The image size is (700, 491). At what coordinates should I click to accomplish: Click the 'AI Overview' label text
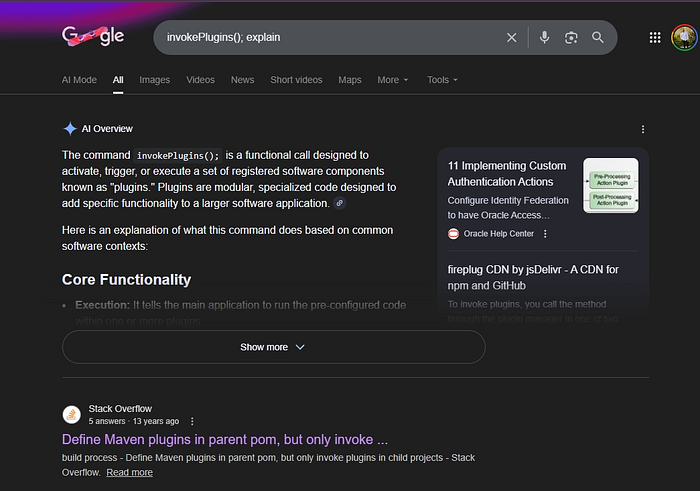pos(107,129)
